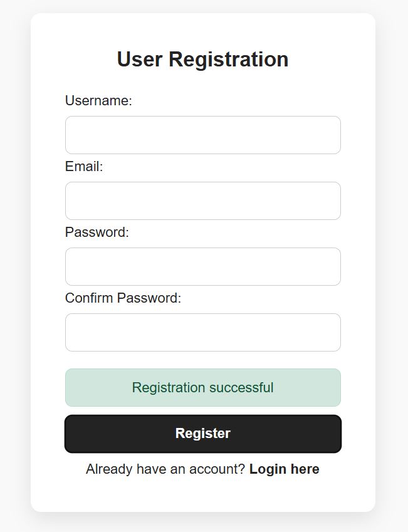
Task: Click the 'Already have an account?' text
Action: (165, 469)
